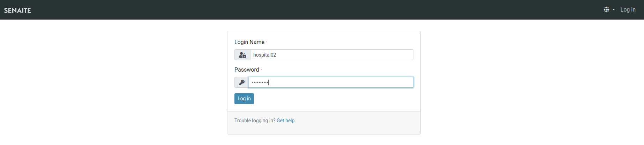Click empty space in the dark navigation bar
644x145 pixels.
pos(314,10)
